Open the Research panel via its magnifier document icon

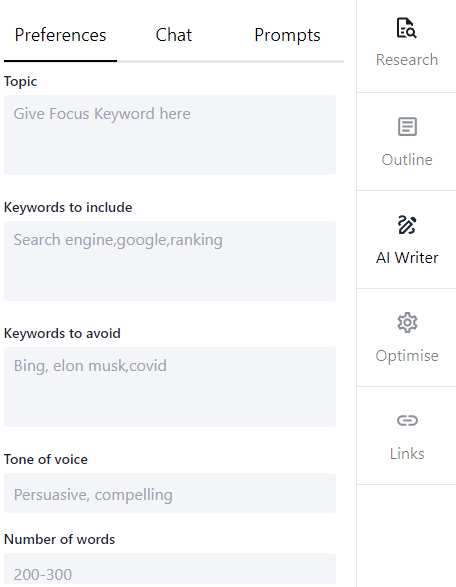pyautogui.click(x=407, y=28)
